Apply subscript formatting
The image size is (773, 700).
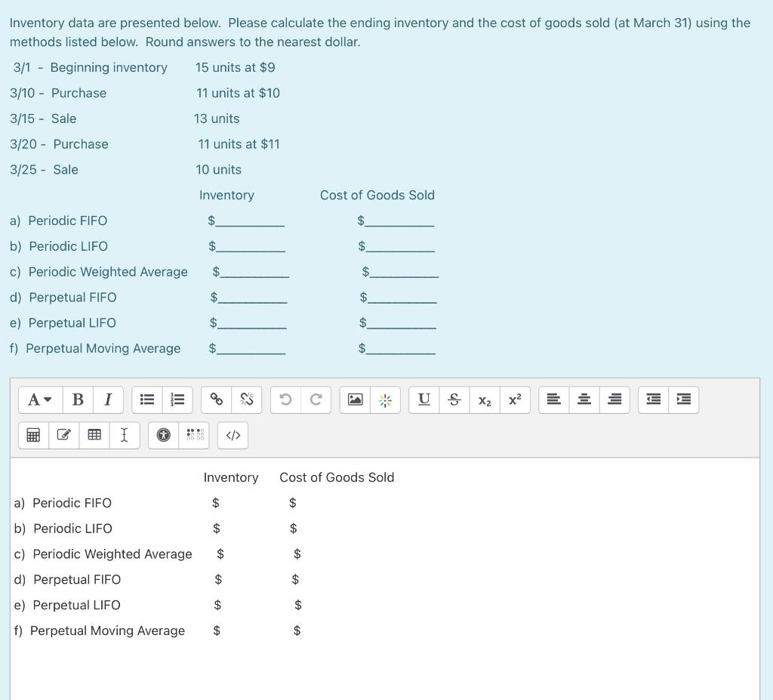484,400
